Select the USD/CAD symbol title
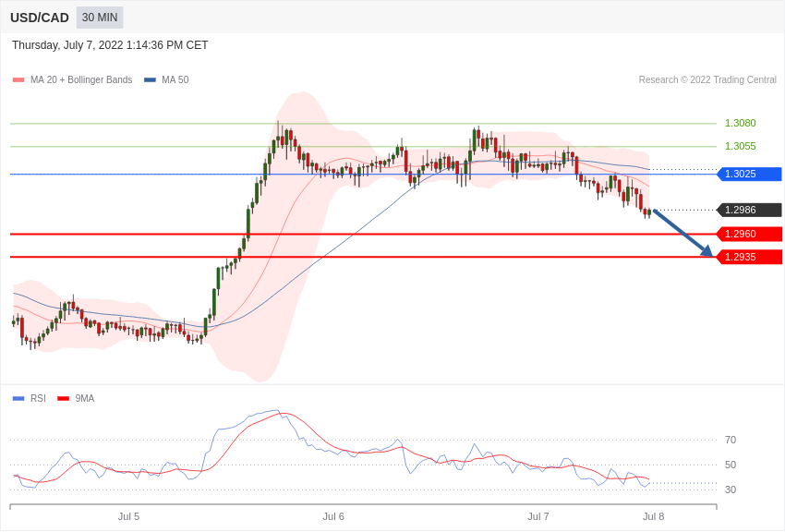Image resolution: width=785 pixels, height=532 pixels. tap(40, 18)
